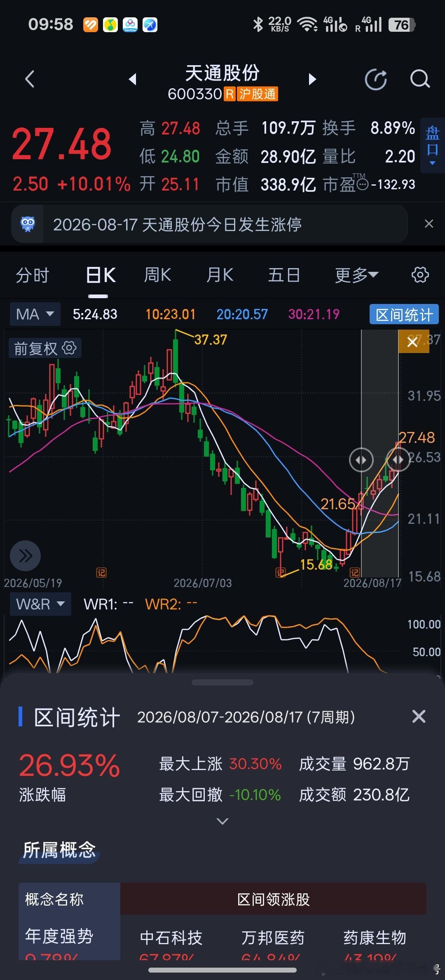Screen dimensions: 445x980
Task: Tap the 记 marker at 15.68 low
Action: 281,572
